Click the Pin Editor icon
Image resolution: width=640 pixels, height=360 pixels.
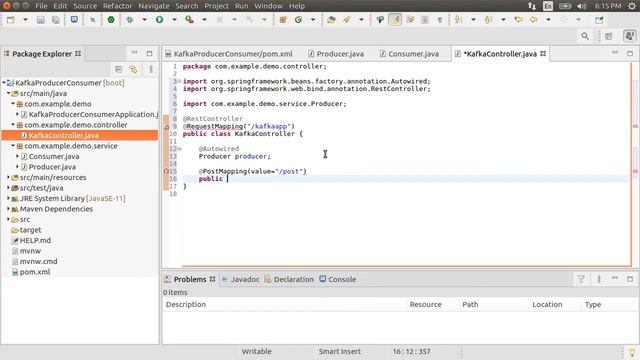coord(599,20)
